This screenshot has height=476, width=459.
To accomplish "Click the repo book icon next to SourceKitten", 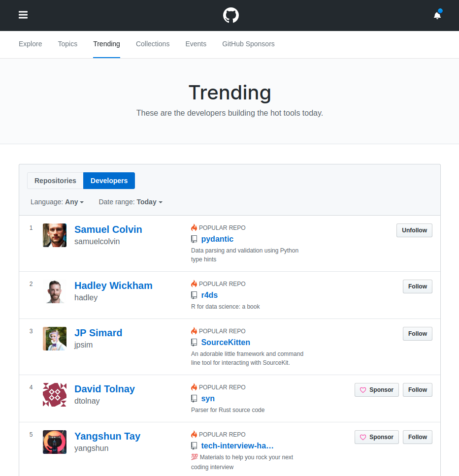I will [194, 343].
